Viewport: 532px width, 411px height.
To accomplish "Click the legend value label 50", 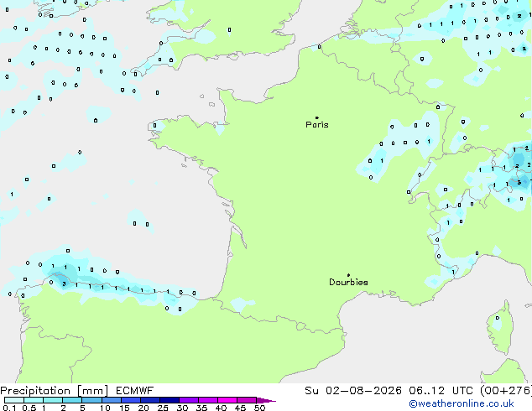I will [x=259, y=408].
